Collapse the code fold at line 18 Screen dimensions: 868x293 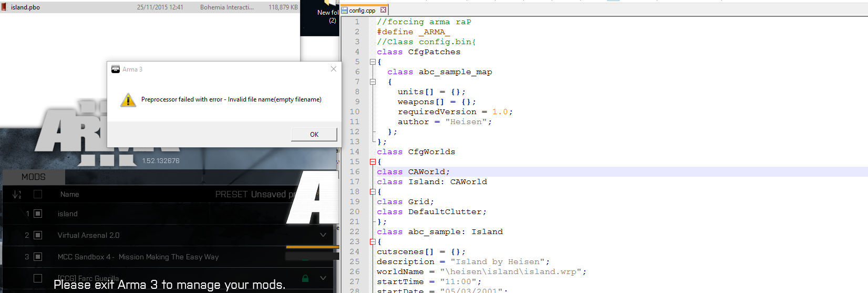(373, 191)
